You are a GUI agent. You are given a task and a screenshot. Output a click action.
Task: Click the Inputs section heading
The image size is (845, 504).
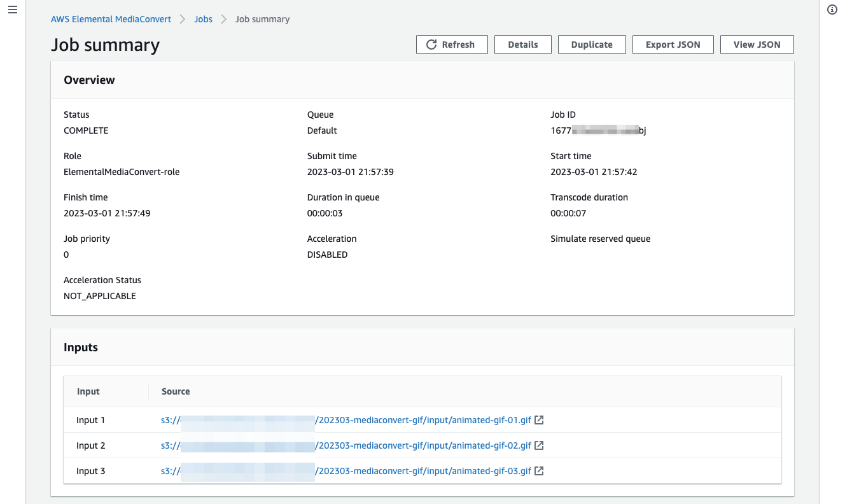(81, 347)
